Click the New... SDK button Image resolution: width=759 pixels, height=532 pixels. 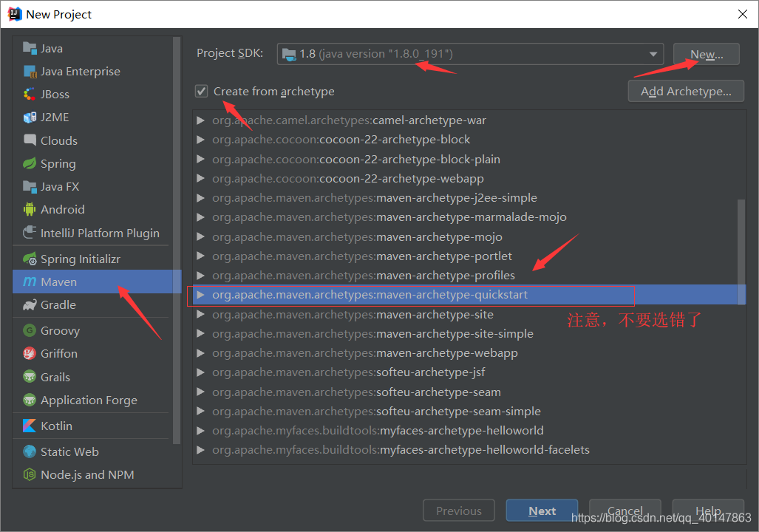707,54
